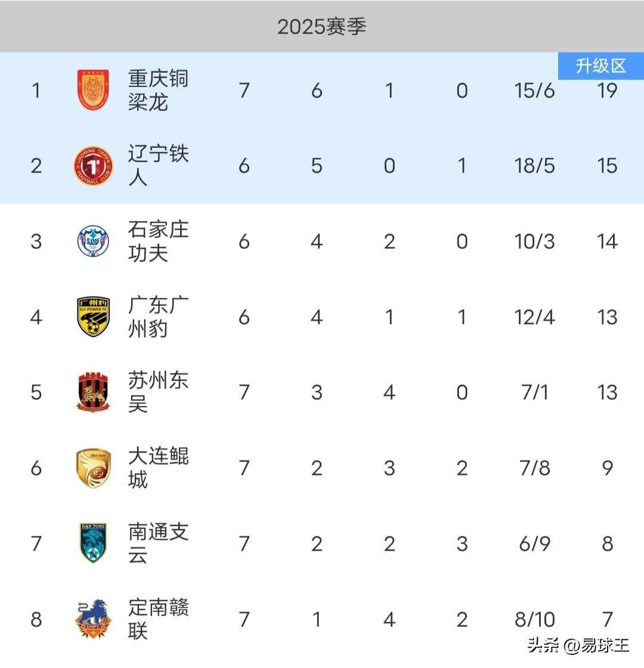Open team name 大连鲲城
The width and height of the screenshot is (644, 668).
[x=158, y=468]
